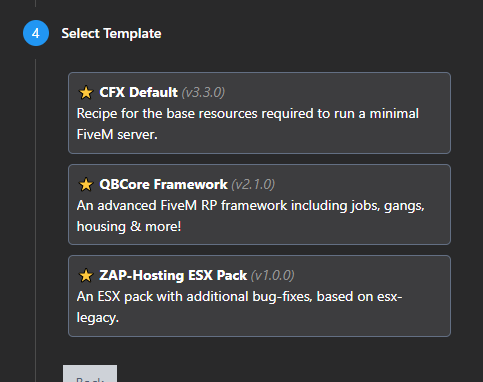Select the ZAP-Hosting ESX Pack title

173,275
